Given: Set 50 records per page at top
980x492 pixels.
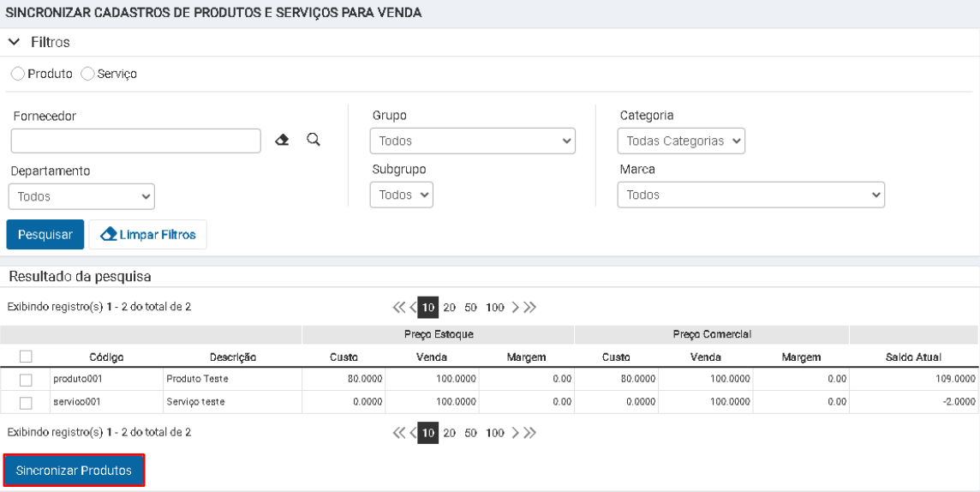Looking at the screenshot, I should coord(471,308).
